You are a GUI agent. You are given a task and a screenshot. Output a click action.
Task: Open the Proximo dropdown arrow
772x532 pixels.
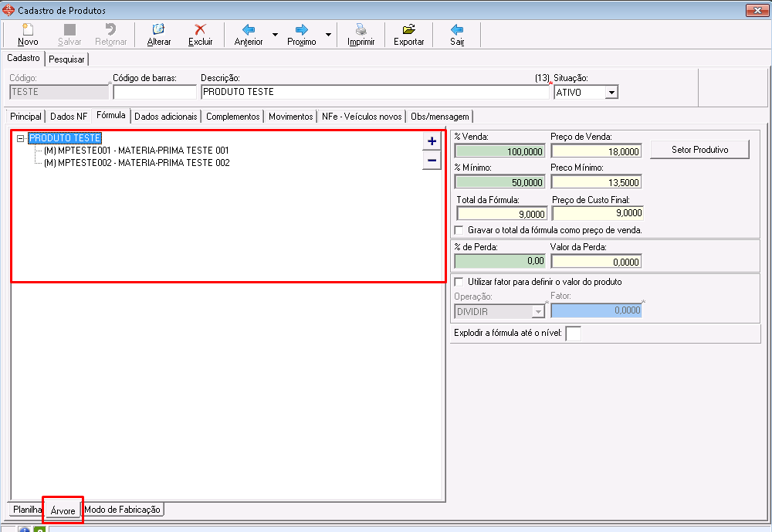pos(328,35)
